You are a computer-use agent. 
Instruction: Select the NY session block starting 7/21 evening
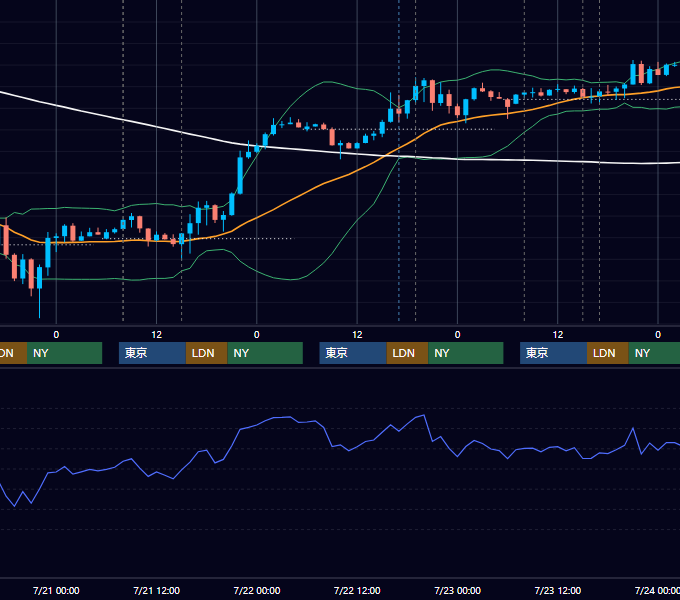(265, 353)
